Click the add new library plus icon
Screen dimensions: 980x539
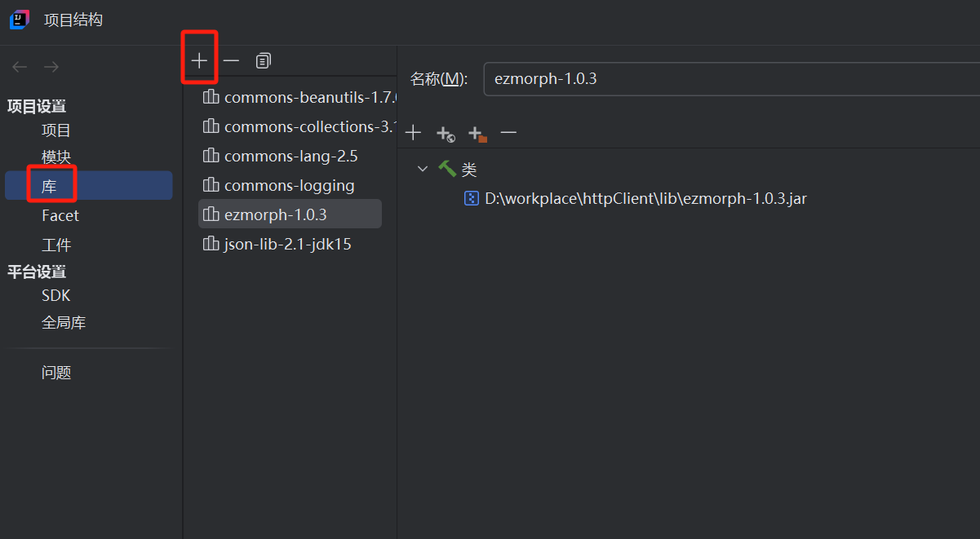pos(200,60)
